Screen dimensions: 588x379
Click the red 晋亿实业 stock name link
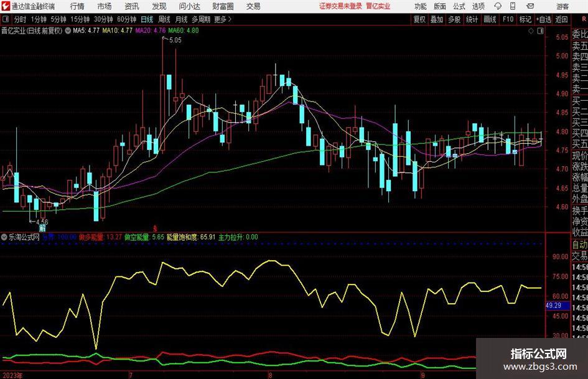[378, 6]
